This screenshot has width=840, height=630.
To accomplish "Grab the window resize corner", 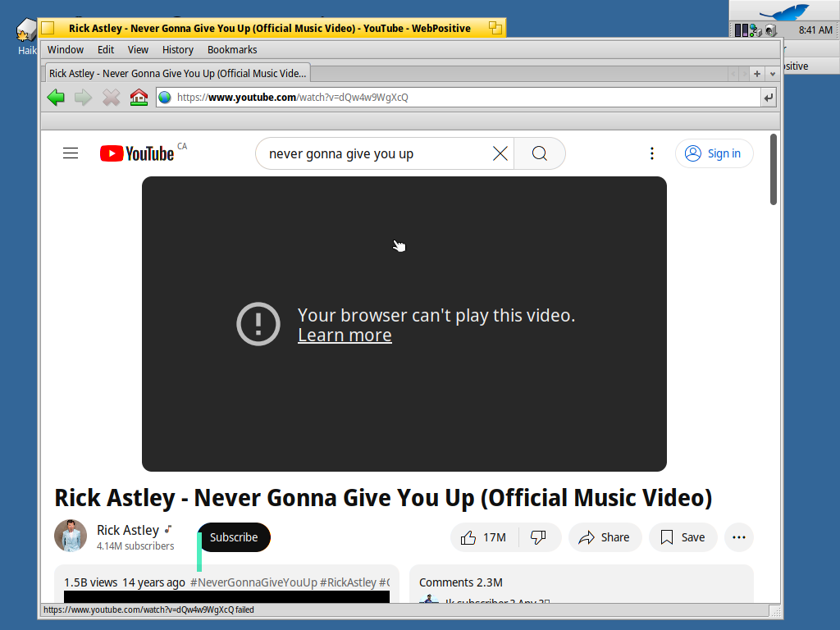I will click(776, 610).
